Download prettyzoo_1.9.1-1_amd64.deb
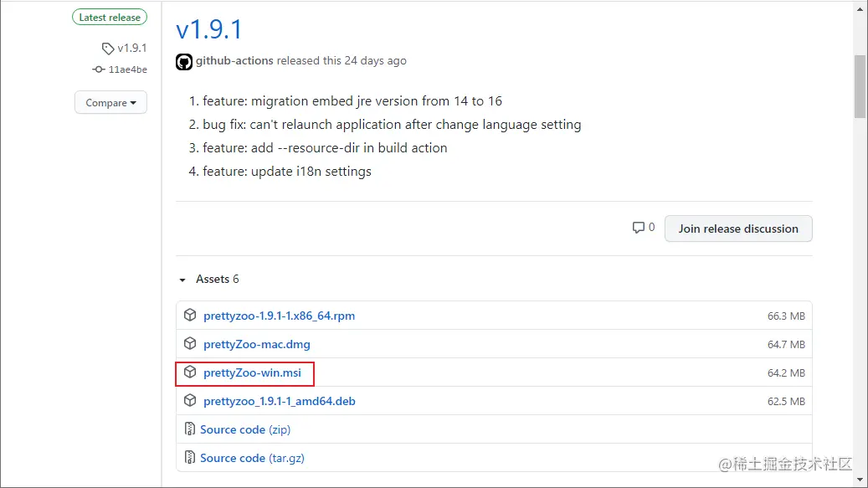868x488 pixels. (280, 401)
